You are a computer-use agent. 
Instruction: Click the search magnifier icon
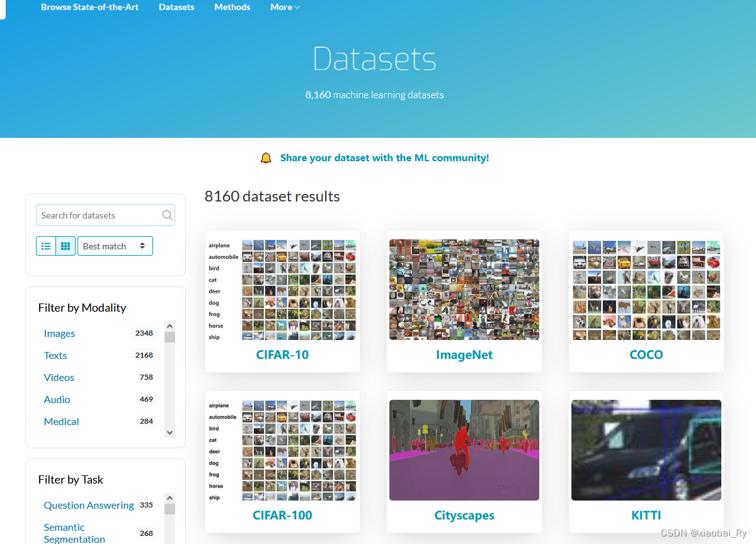click(167, 215)
